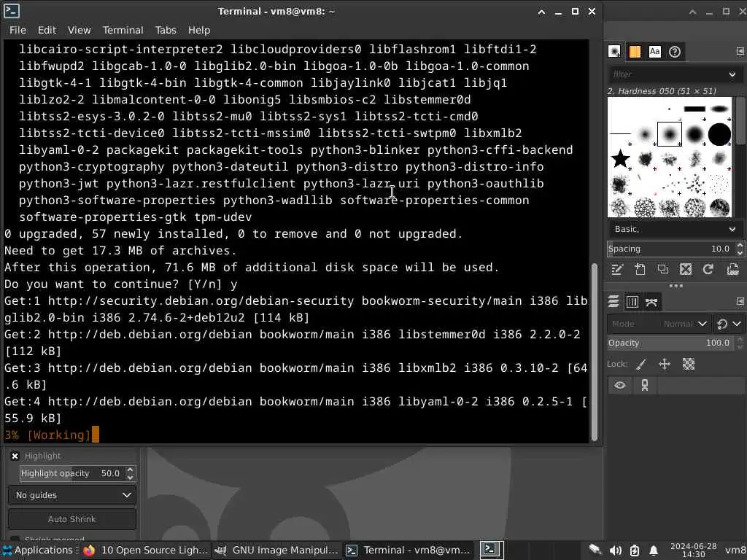Open the Help menu in Terminal
This screenshot has height=560, width=747.
coord(198,30)
